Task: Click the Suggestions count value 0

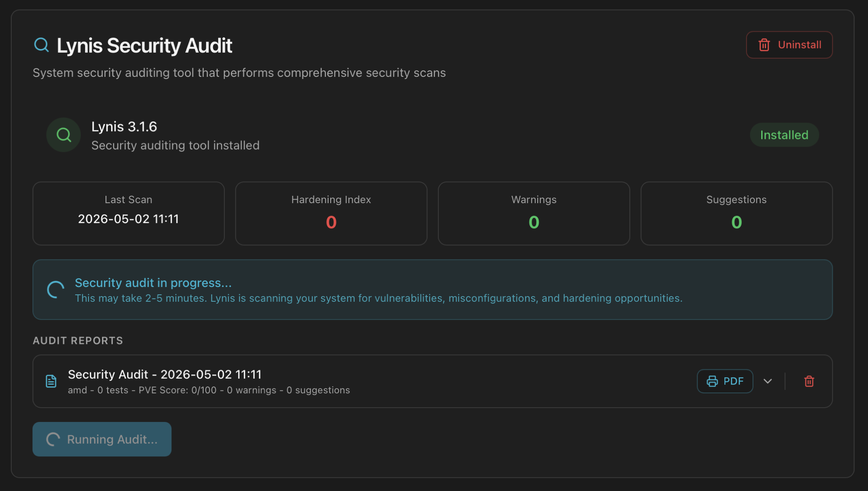Action: (736, 222)
